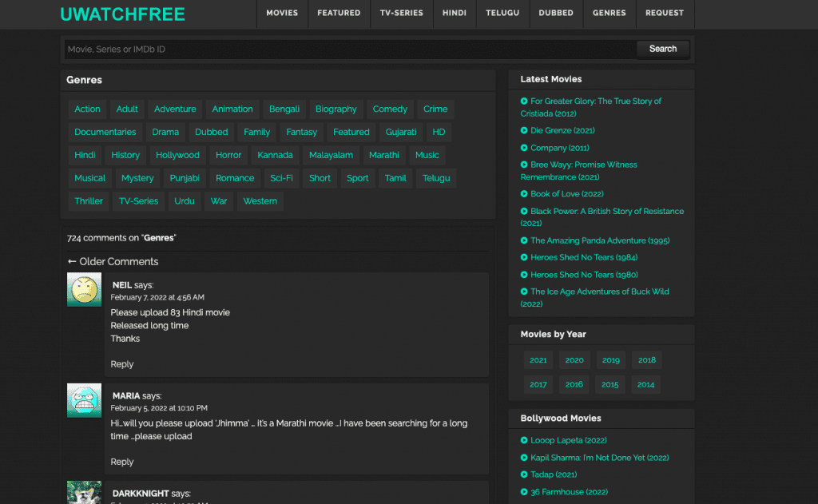Open the GENRES navigation menu item
This screenshot has height=504, width=818.
point(609,14)
